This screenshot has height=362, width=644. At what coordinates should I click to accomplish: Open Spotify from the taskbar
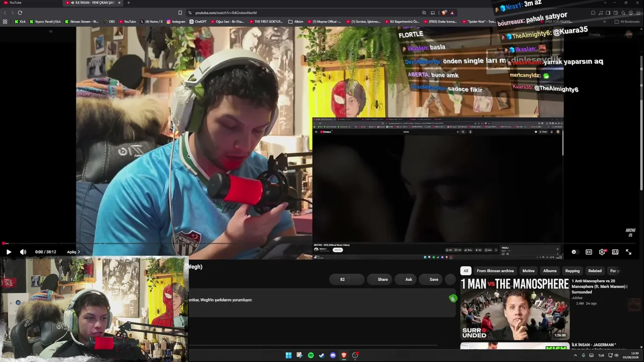click(310, 355)
